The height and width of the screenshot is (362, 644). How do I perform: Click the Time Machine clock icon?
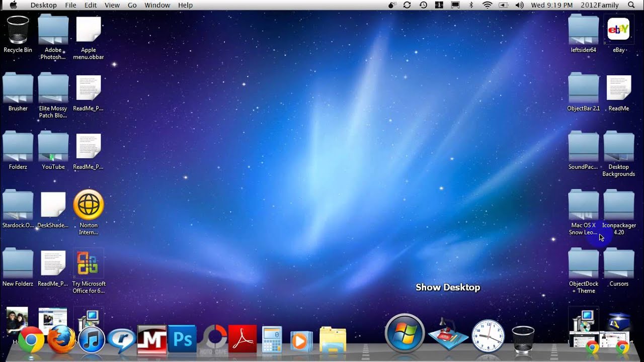coord(423,5)
